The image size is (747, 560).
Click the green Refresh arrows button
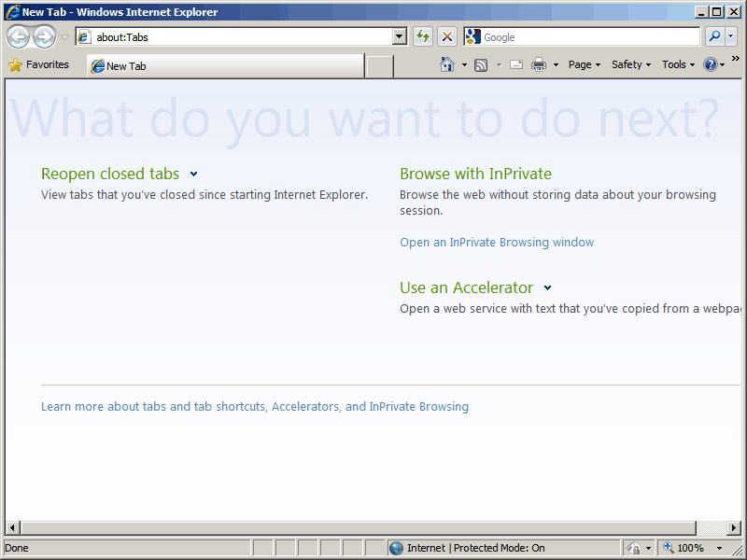(423, 36)
